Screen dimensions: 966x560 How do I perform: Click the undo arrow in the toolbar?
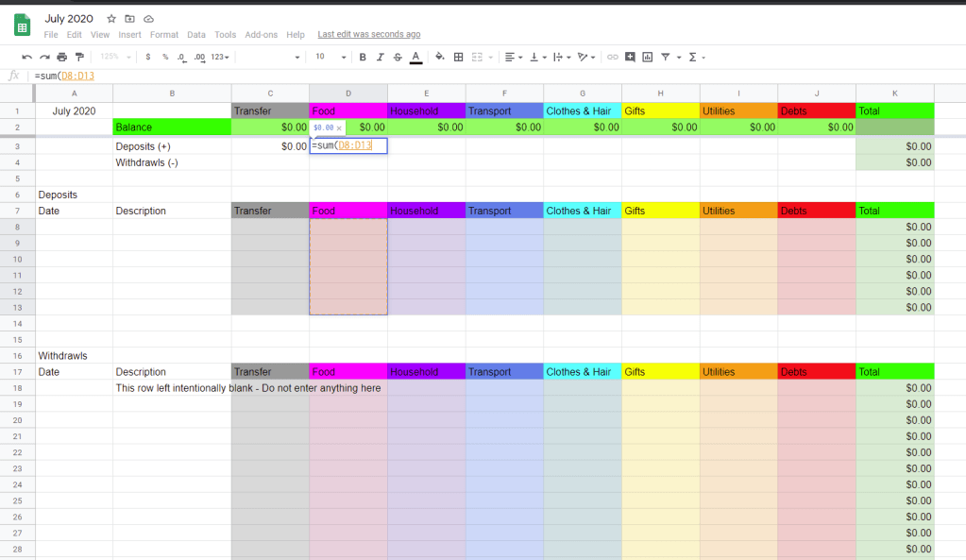click(27, 58)
